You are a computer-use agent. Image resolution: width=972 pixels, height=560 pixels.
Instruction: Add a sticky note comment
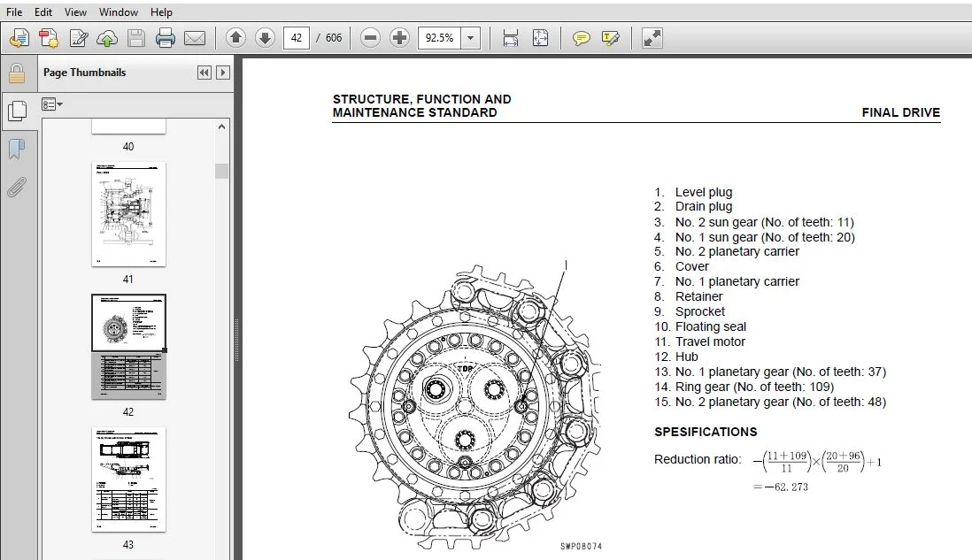[x=581, y=38]
